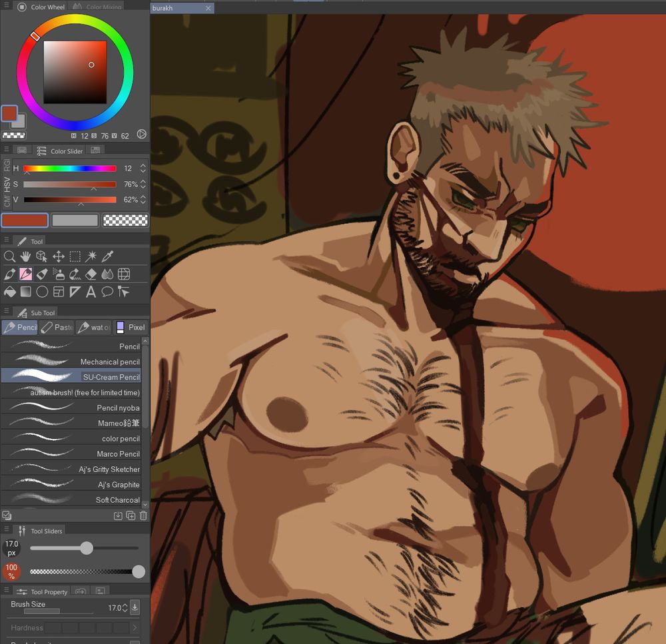Screen dimensions: 666x644
Task: Select the Hand move-canvas tool
Action: pos(25,256)
